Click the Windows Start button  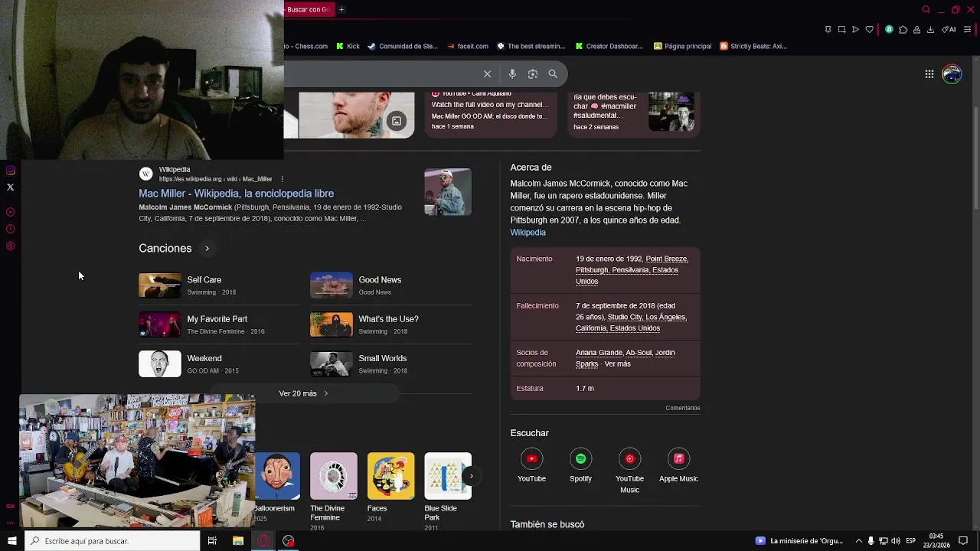tap(11, 541)
